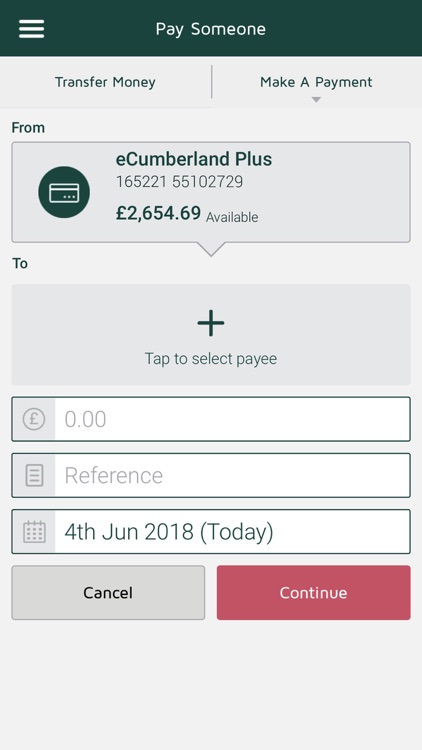
Task: Open the calendar icon for date
Action: (34, 531)
